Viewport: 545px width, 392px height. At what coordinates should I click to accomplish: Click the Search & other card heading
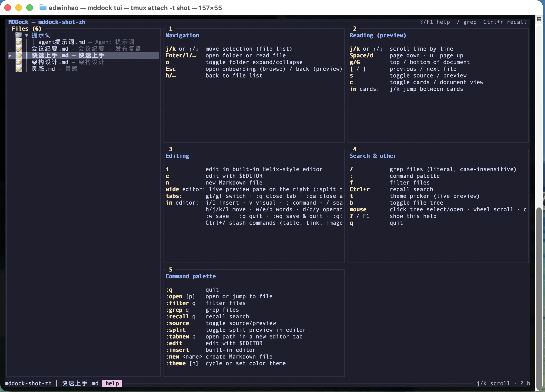coord(373,156)
